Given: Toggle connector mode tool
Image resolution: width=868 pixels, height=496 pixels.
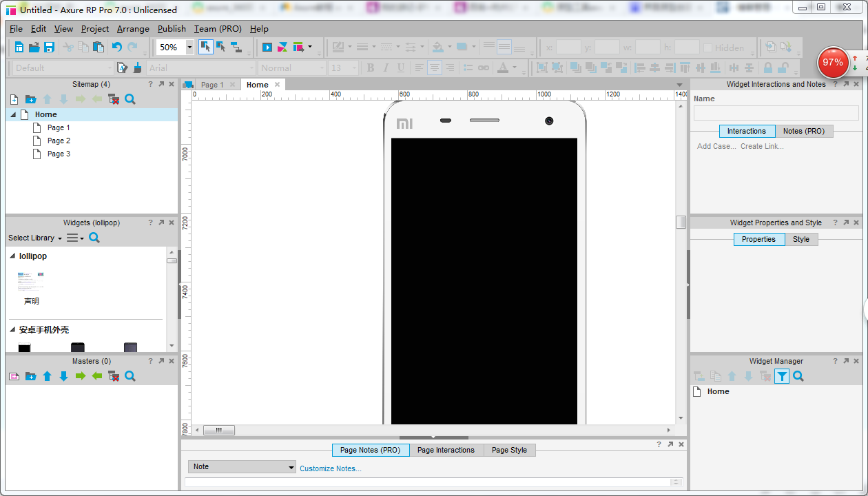Looking at the screenshot, I should (236, 47).
